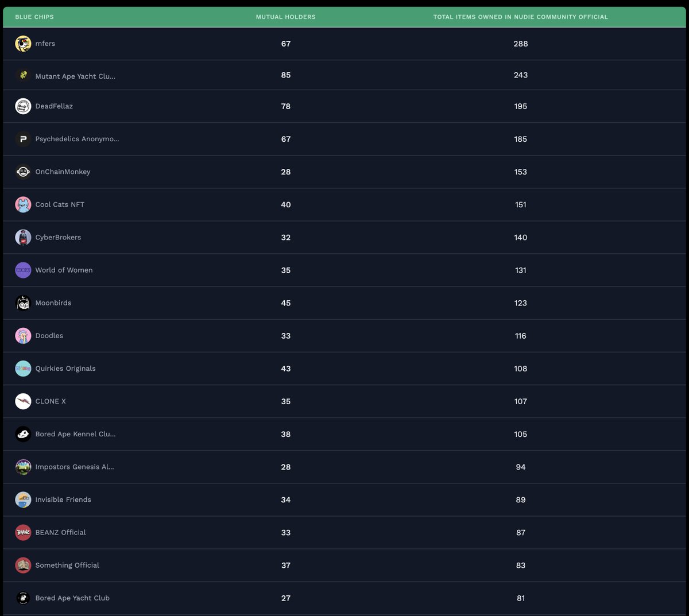689x616 pixels.
Task: Click the Bored Ape Kennel Club avatar
Action: (23, 434)
